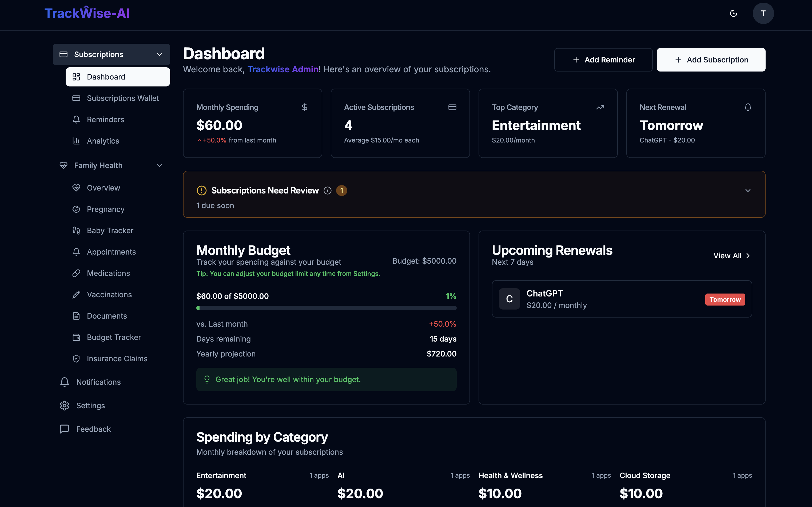Viewport: 812px width, 507px height.
Task: Collapse the Subscriptions sidebar section
Action: pyautogui.click(x=159, y=54)
